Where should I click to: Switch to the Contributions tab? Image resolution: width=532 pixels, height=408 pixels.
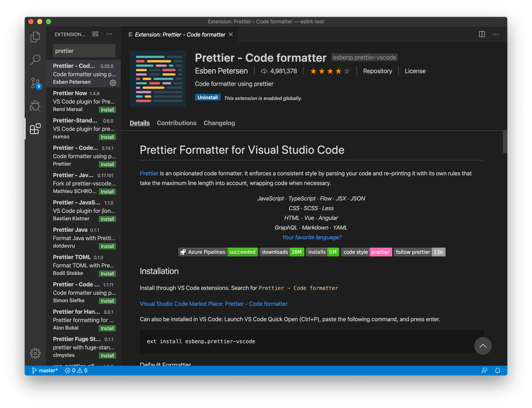click(176, 123)
